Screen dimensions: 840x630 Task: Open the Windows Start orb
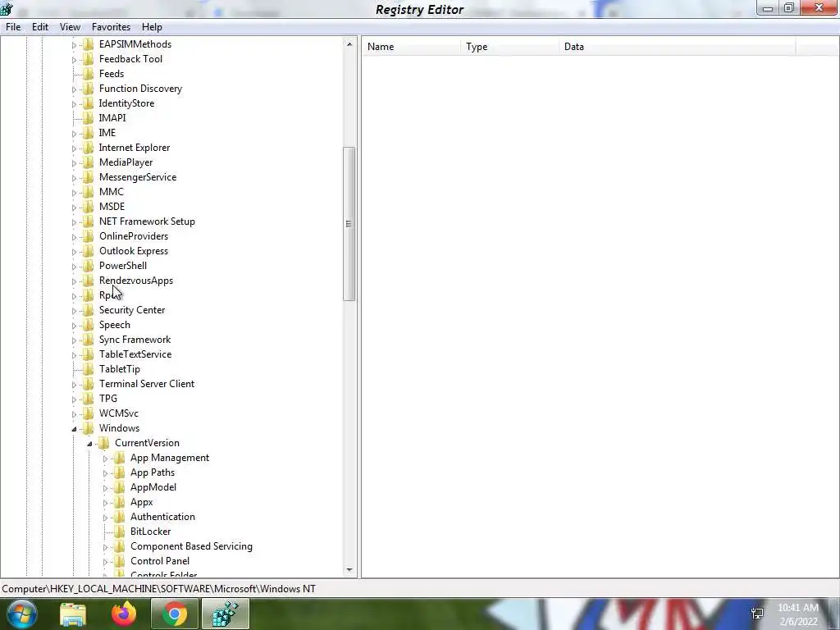click(21, 614)
